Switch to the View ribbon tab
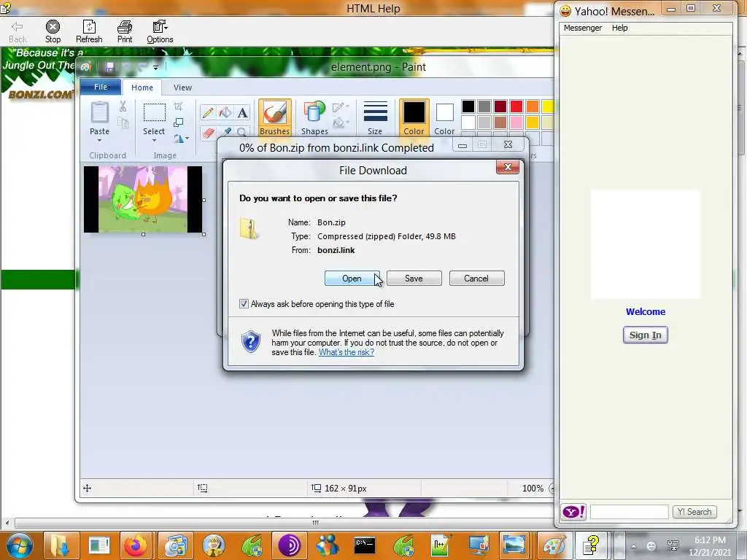Screen dimensions: 747x560 [x=182, y=87]
